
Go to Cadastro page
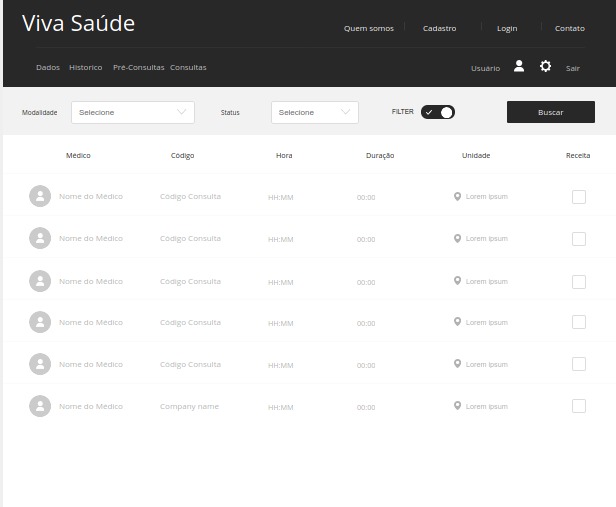440,28
